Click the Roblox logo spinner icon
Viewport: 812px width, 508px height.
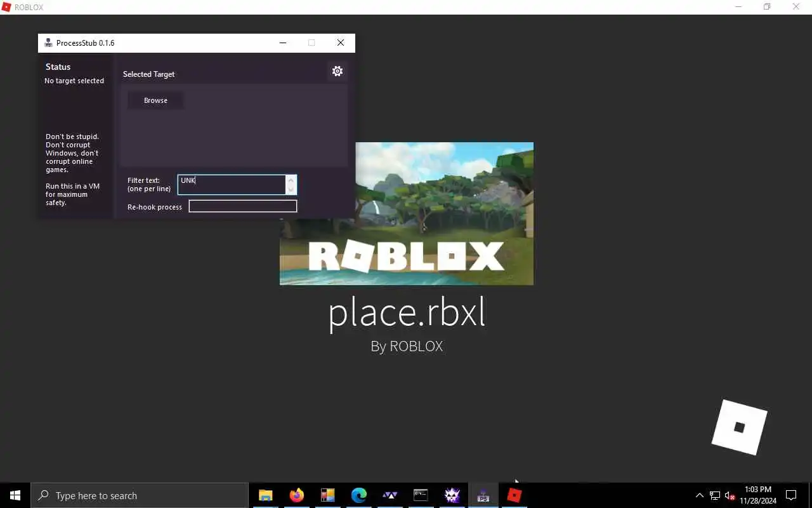739,427
